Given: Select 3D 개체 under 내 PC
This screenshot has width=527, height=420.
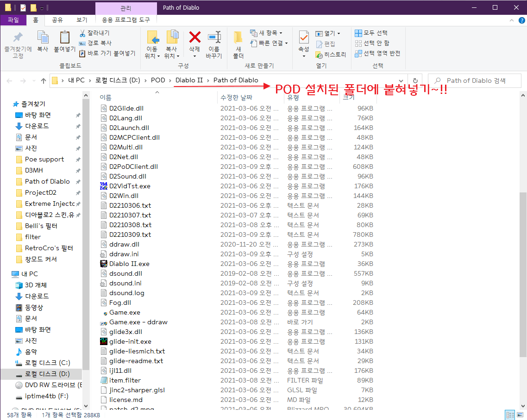Looking at the screenshot, I should point(36,284).
